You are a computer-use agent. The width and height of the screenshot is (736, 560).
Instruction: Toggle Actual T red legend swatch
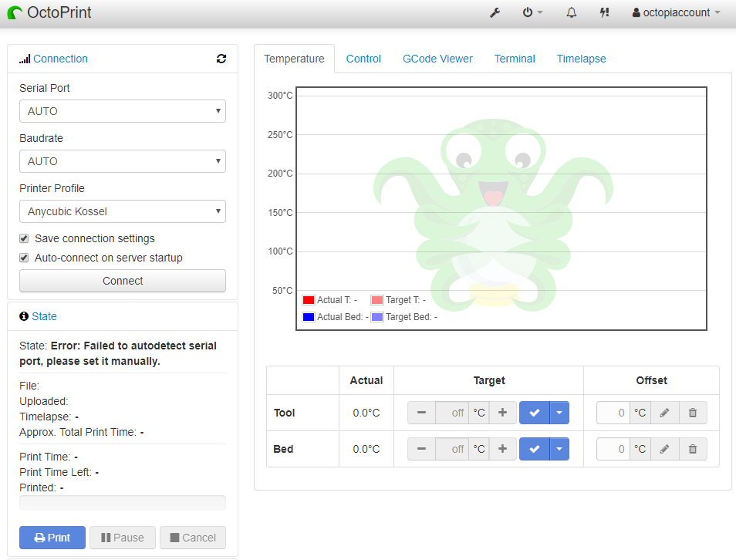pos(309,300)
